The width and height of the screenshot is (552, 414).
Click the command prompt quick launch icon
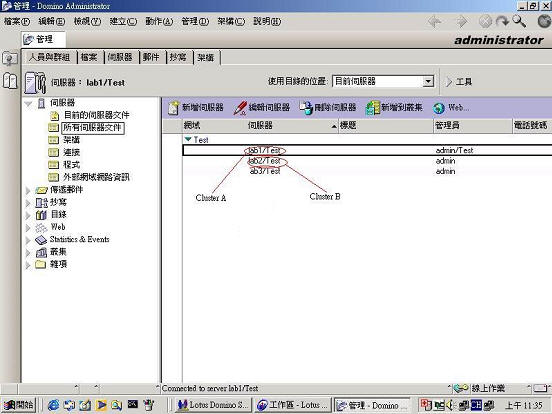point(133,405)
